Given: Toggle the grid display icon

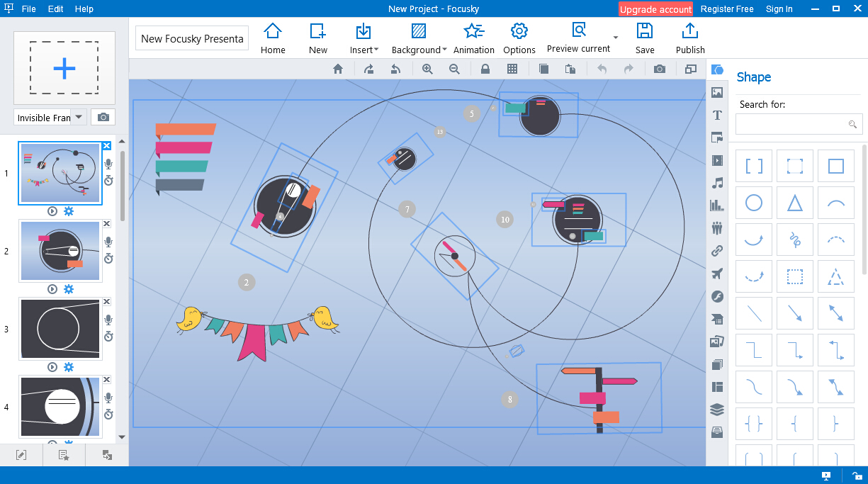Looking at the screenshot, I should (x=512, y=69).
